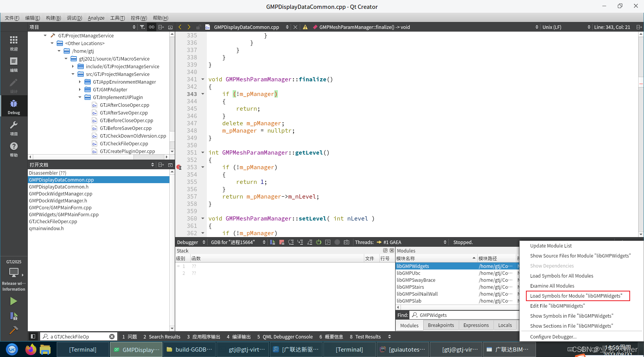Switch to the Edit (编辑) mode
This screenshot has width=644, height=357.
(x=14, y=64)
